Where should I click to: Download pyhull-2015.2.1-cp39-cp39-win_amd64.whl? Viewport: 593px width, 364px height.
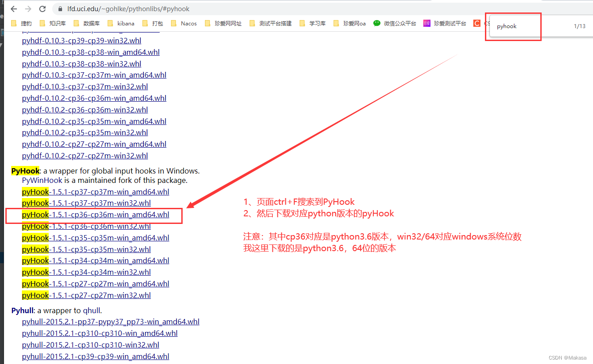pyautogui.click(x=96, y=356)
